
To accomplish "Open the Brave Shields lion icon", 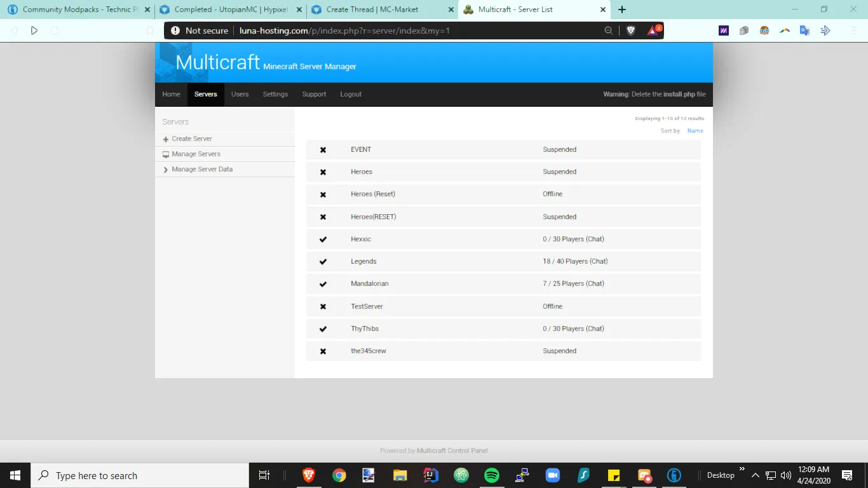I will click(x=631, y=30).
